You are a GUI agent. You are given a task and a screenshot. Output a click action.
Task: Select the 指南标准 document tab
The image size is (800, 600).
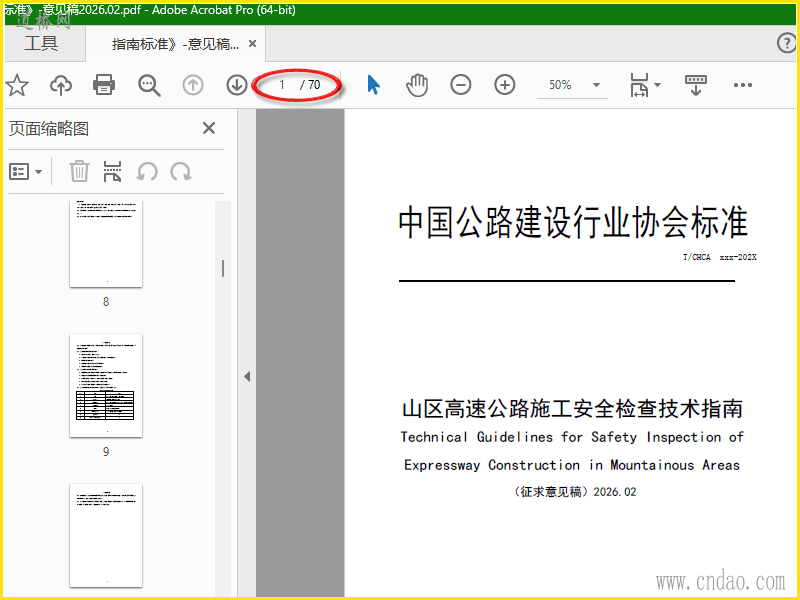175,44
